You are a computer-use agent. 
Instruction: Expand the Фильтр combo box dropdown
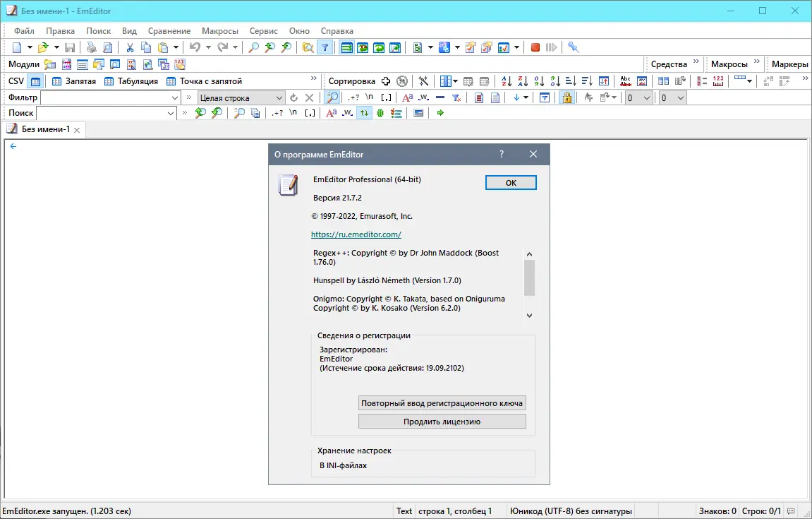click(x=174, y=97)
